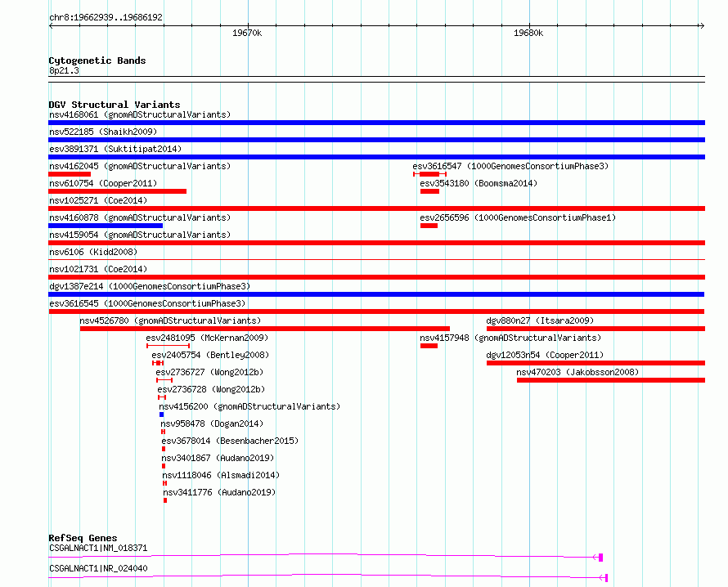Image resolution: width=728 pixels, height=587 pixels.
Task: Open the nsv4159054 gnomAD variant label
Action: coord(140,235)
